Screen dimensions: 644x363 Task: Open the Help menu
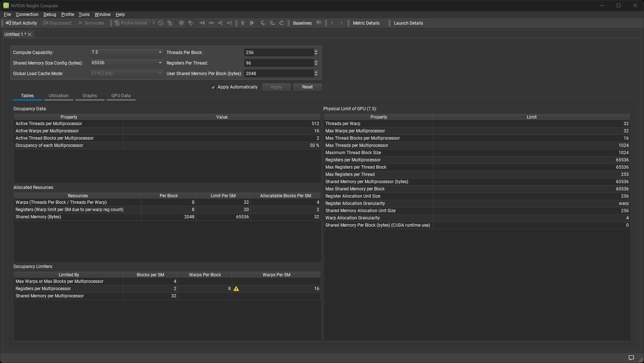(120, 15)
